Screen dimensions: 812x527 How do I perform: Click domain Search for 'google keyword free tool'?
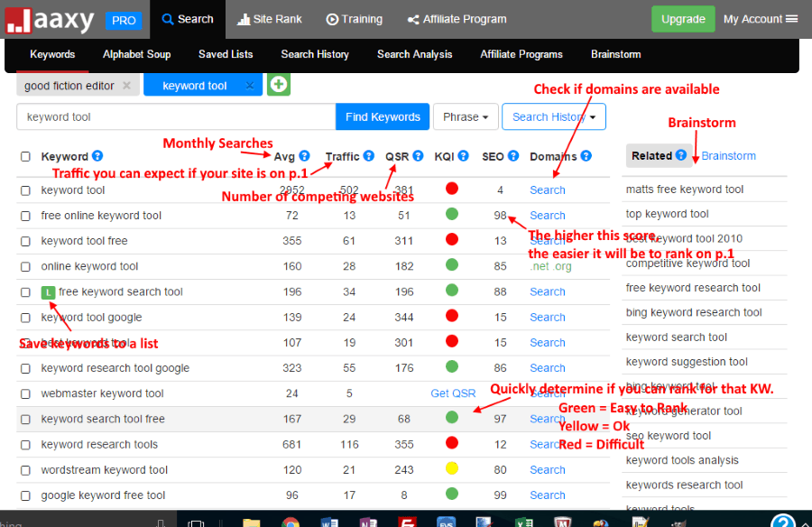point(548,495)
